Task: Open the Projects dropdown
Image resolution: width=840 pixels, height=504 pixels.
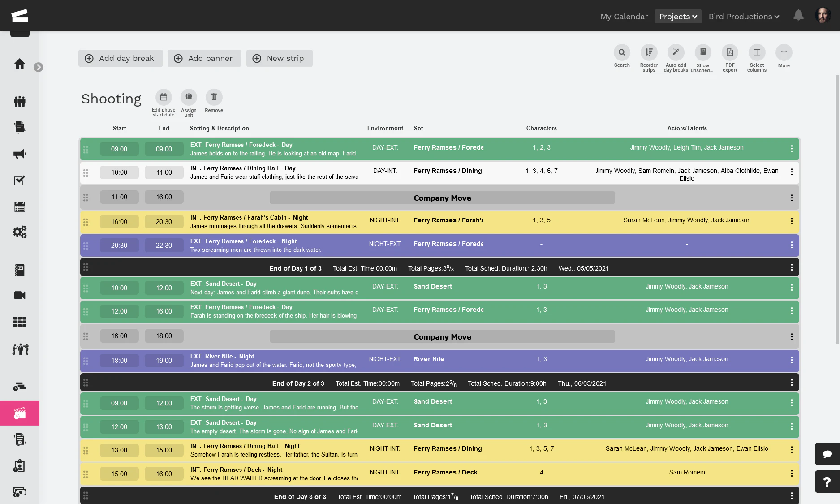Action: 678,16
